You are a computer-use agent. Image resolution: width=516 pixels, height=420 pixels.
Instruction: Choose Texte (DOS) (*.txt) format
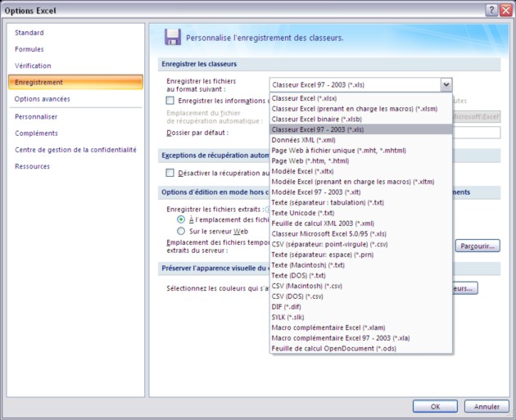pyautogui.click(x=360, y=275)
